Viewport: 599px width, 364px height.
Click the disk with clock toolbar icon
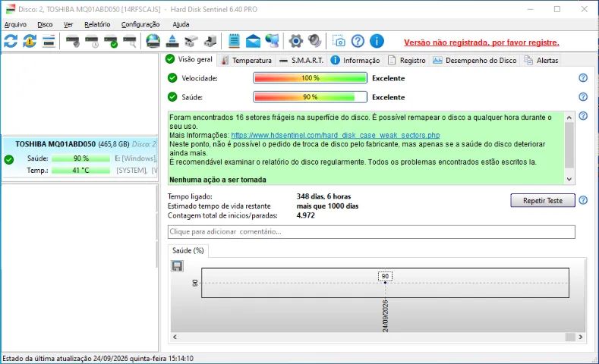point(92,41)
